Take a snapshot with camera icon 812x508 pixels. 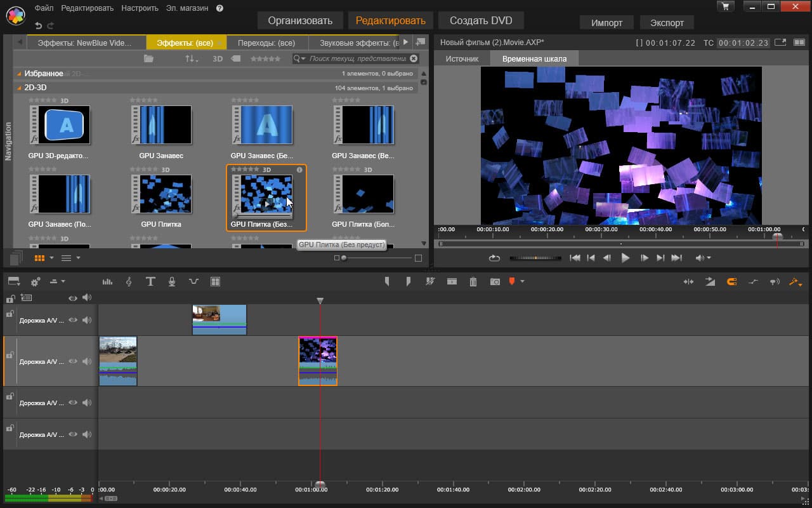click(x=495, y=281)
